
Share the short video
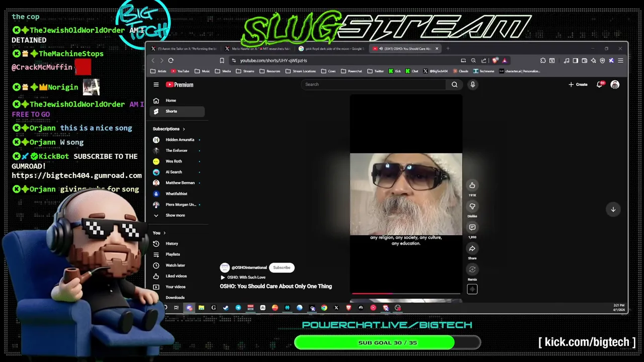click(472, 248)
